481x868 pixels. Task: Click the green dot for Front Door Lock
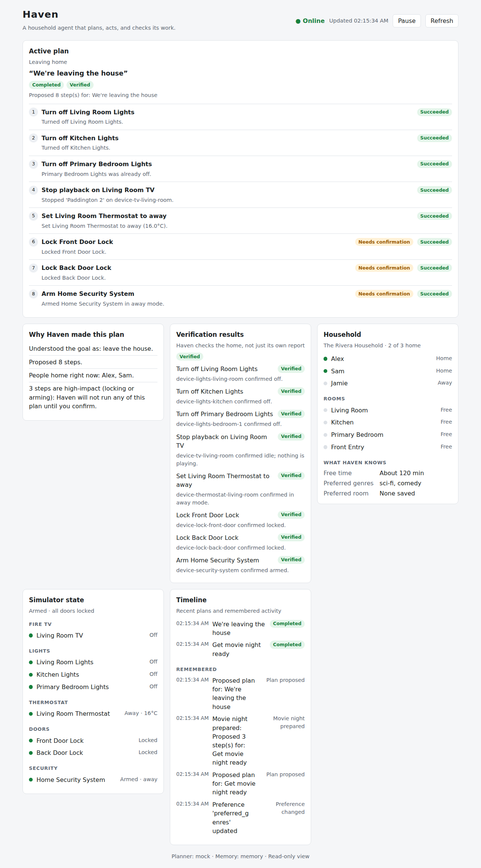pos(31,741)
